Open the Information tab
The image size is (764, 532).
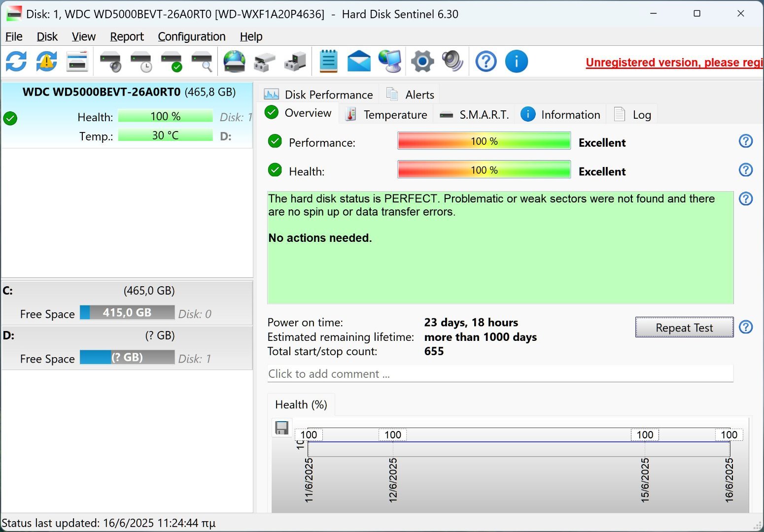coord(561,115)
